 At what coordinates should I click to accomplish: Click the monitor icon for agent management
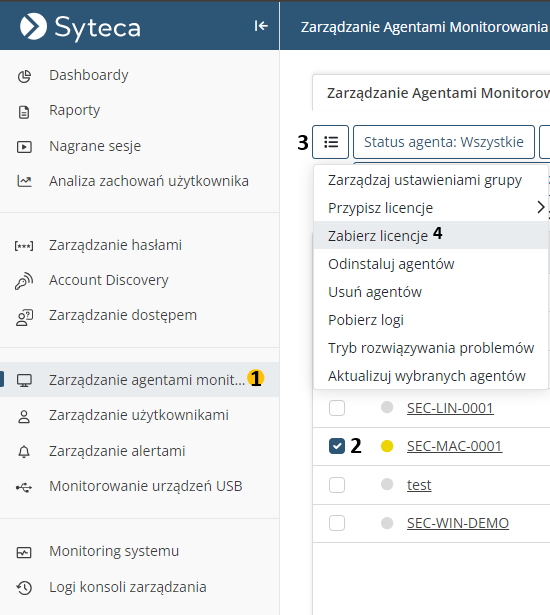pyautogui.click(x=24, y=380)
